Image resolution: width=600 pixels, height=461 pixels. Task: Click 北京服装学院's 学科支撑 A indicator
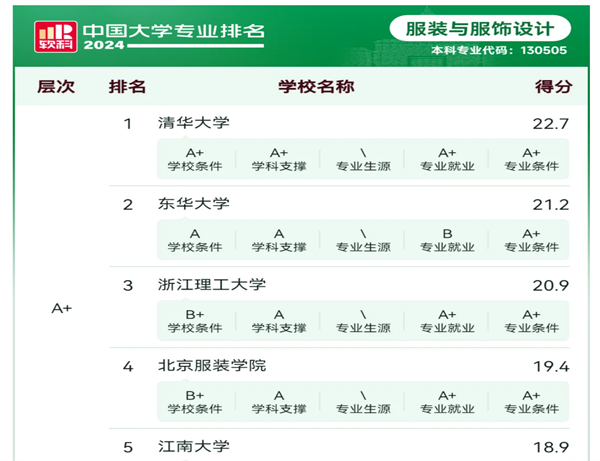coord(279,402)
